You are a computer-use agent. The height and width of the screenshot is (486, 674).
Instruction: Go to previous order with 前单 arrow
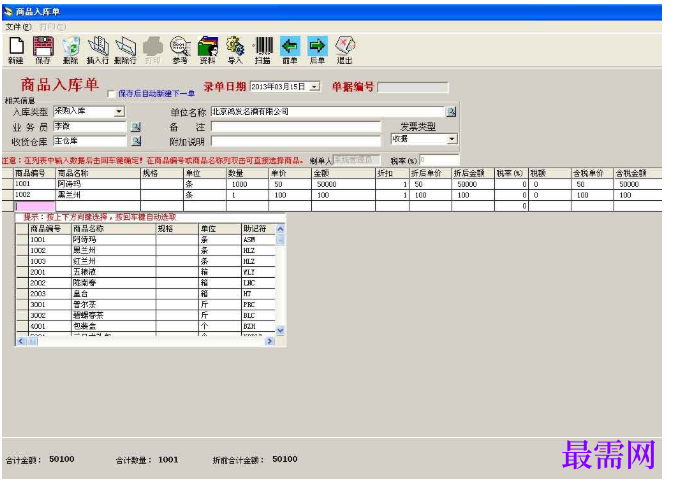(290, 50)
